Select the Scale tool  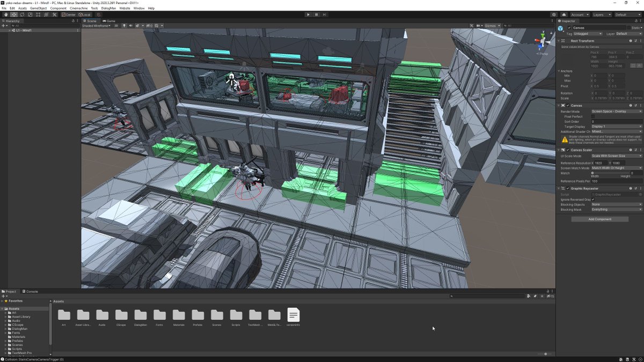tap(30, 14)
